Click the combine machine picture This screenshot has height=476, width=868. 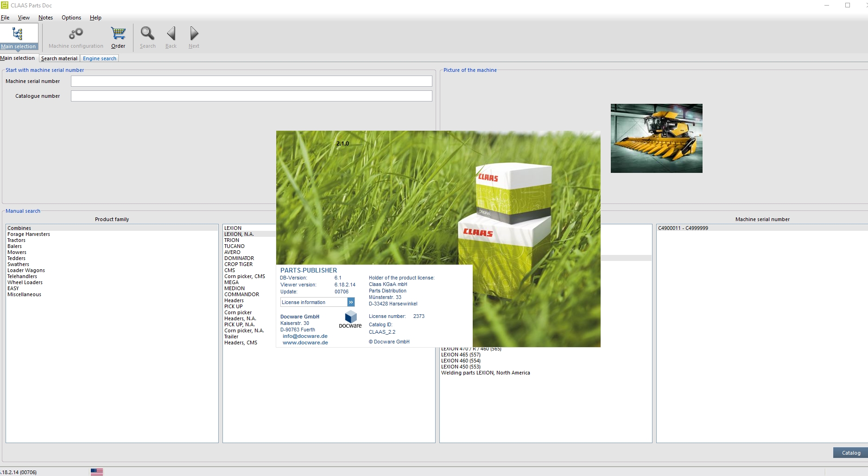coord(657,138)
